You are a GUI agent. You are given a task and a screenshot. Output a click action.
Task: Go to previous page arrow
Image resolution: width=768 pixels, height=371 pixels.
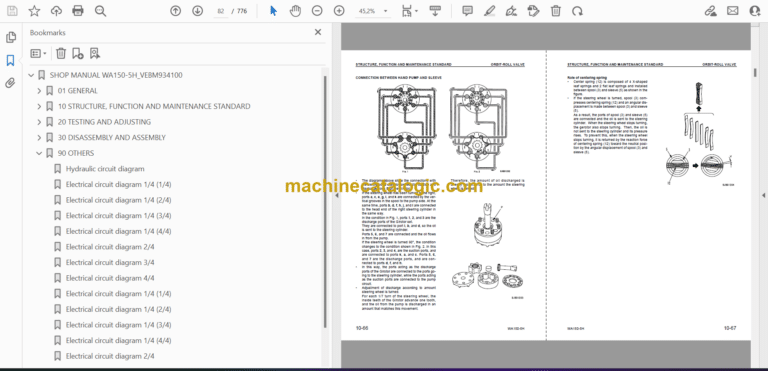[175, 11]
